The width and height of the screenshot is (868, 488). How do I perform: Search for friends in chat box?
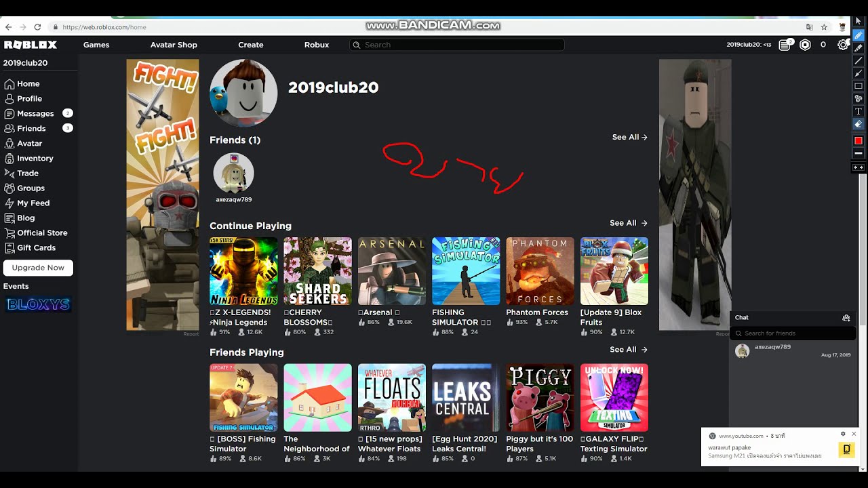(793, 333)
